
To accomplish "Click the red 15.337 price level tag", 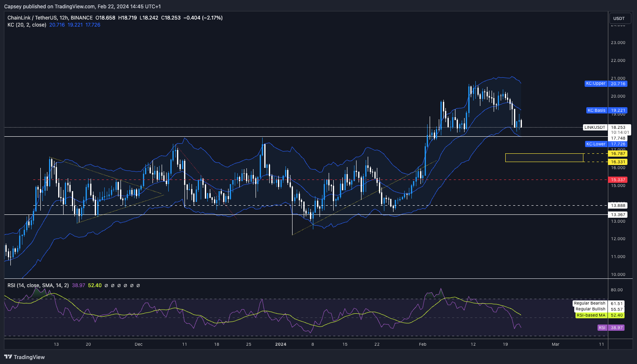I will (618, 180).
